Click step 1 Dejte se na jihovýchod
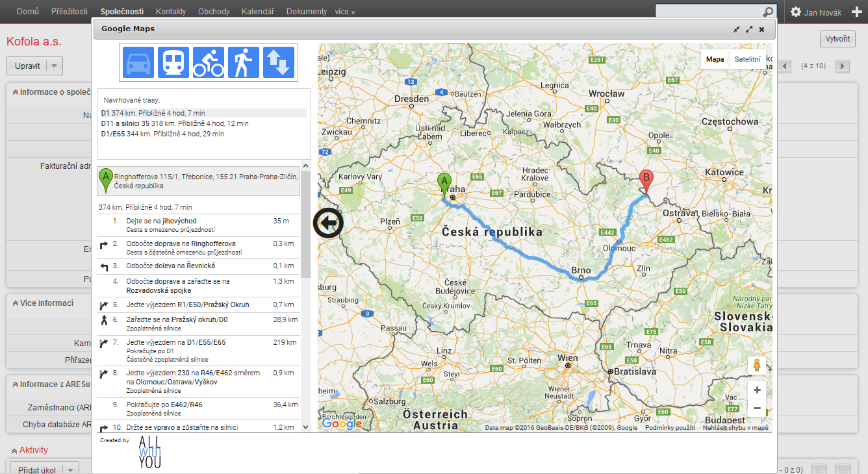The width and height of the screenshot is (868, 474). tap(199, 225)
